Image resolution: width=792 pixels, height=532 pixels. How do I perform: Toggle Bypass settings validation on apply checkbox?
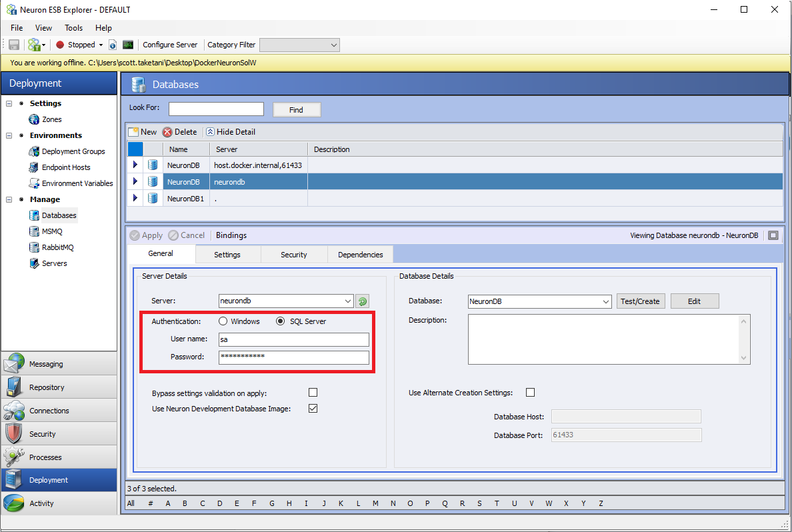pos(313,393)
